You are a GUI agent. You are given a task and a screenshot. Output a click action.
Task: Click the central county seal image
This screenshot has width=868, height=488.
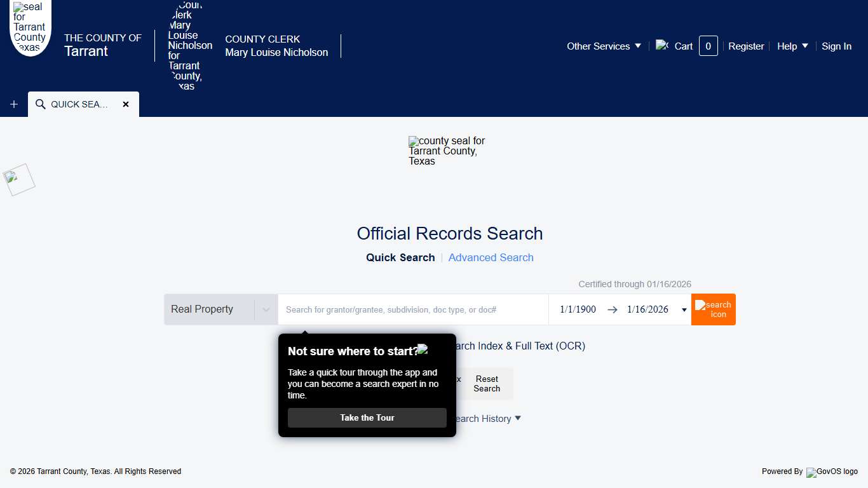(x=449, y=151)
